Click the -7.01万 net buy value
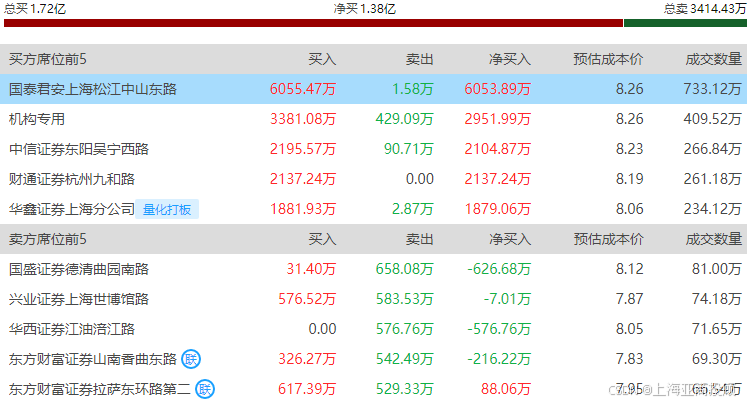747x403 pixels. 507,299
